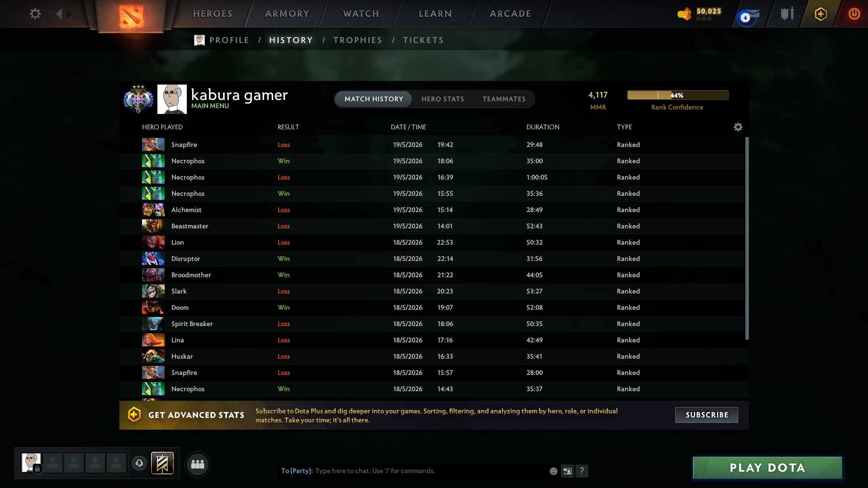This screenshot has width=868, height=488.
Task: Open the mail notifications icon
Action: pos(748,16)
